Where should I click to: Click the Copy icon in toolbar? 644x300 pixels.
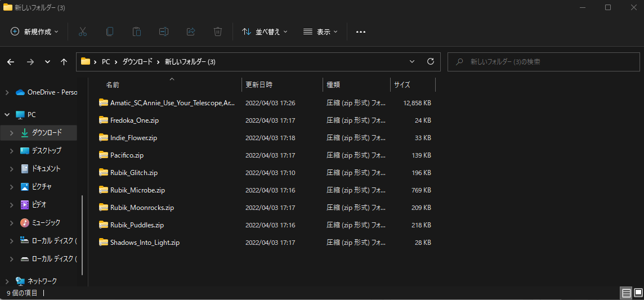pyautogui.click(x=110, y=32)
